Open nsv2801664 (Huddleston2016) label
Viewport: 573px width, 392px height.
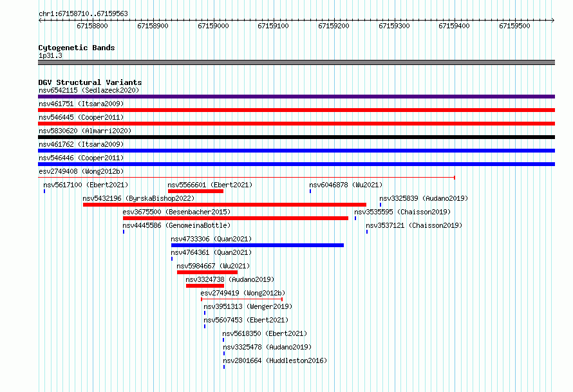tap(275, 360)
